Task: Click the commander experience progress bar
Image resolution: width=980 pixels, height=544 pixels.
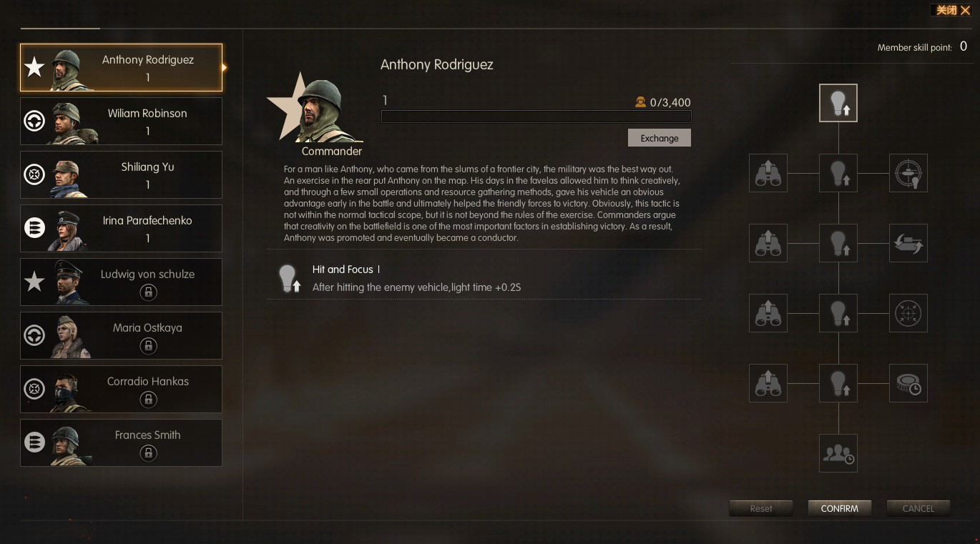Action: (536, 117)
